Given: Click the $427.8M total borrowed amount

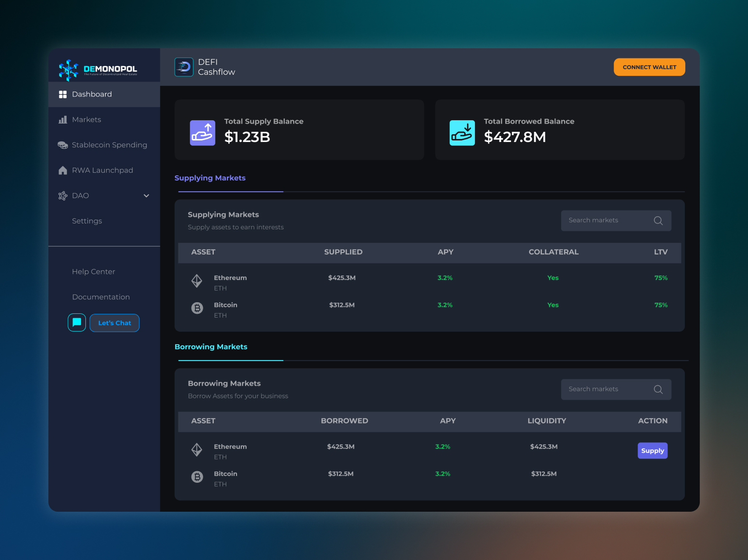Looking at the screenshot, I should pos(515,137).
